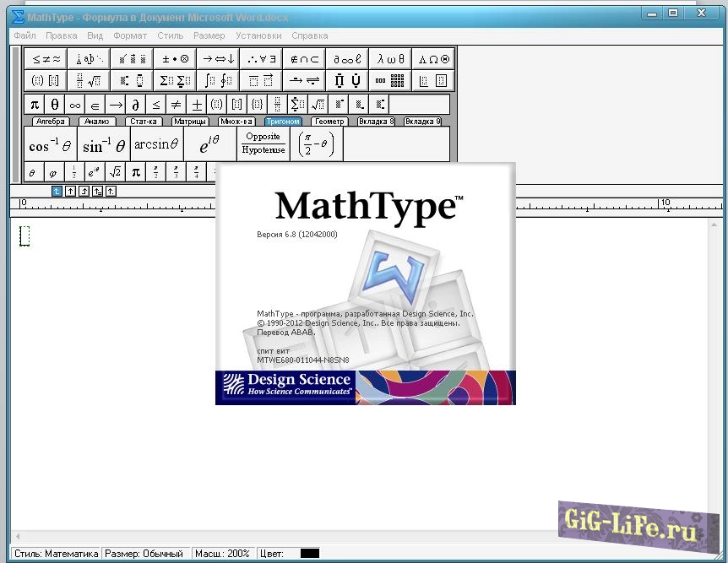This screenshot has height=563, width=728.
Task: Insert the inverse cosine theta expression
Action: (50, 145)
